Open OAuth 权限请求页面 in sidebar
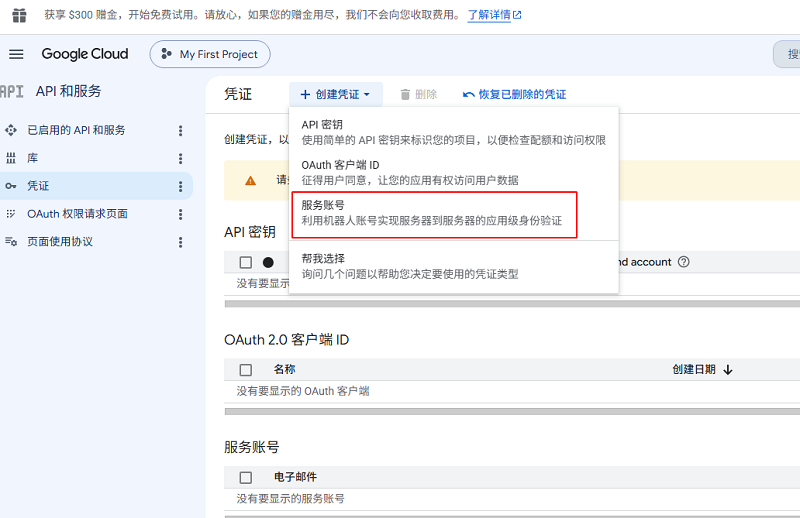The width and height of the screenshot is (800, 518). (78, 214)
